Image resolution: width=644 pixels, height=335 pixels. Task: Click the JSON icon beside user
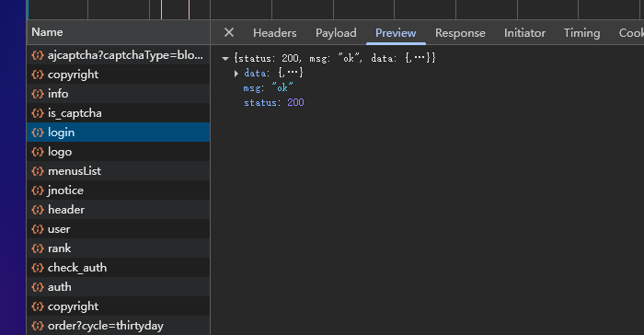click(38, 229)
